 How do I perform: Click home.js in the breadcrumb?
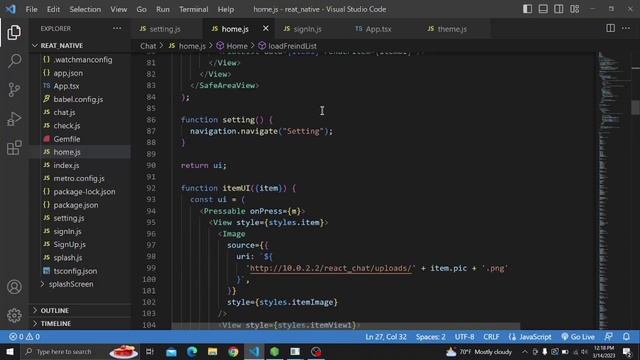coord(187,46)
